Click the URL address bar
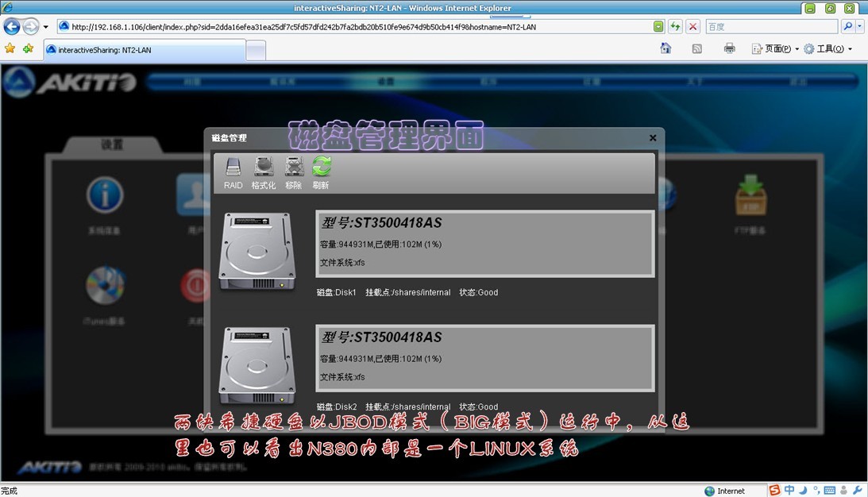The height and width of the screenshot is (497, 868). (354, 26)
